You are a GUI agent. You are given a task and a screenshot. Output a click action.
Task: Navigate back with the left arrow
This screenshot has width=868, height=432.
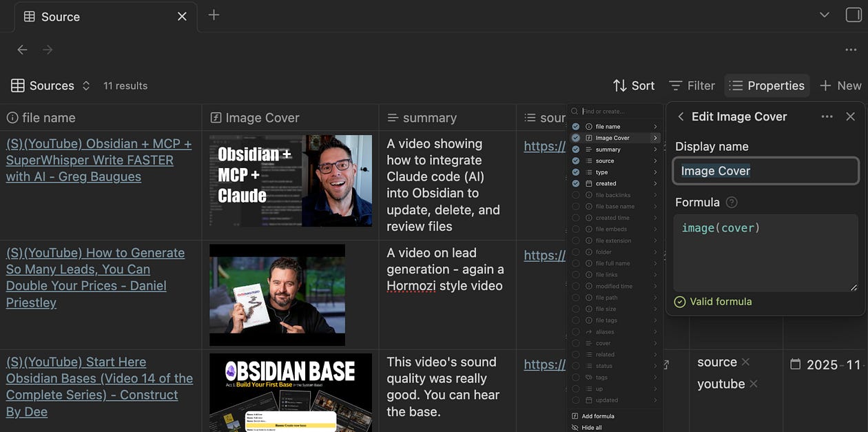(x=22, y=50)
